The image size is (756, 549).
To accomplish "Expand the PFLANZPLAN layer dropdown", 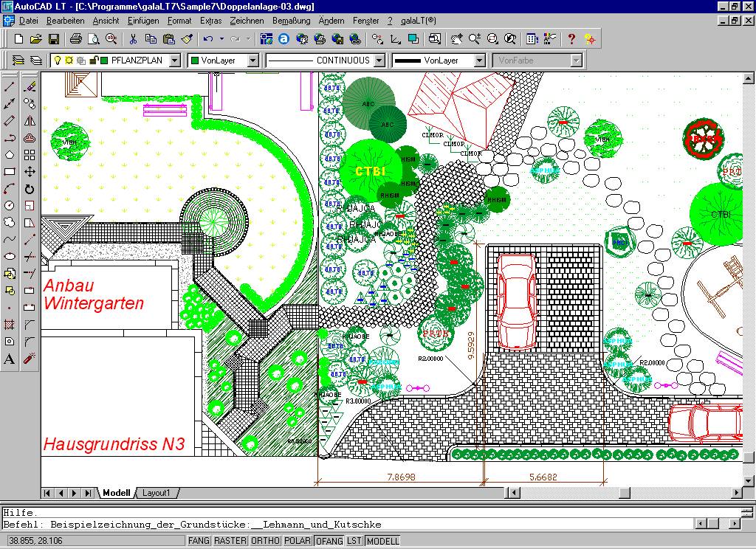I will pyautogui.click(x=175, y=61).
